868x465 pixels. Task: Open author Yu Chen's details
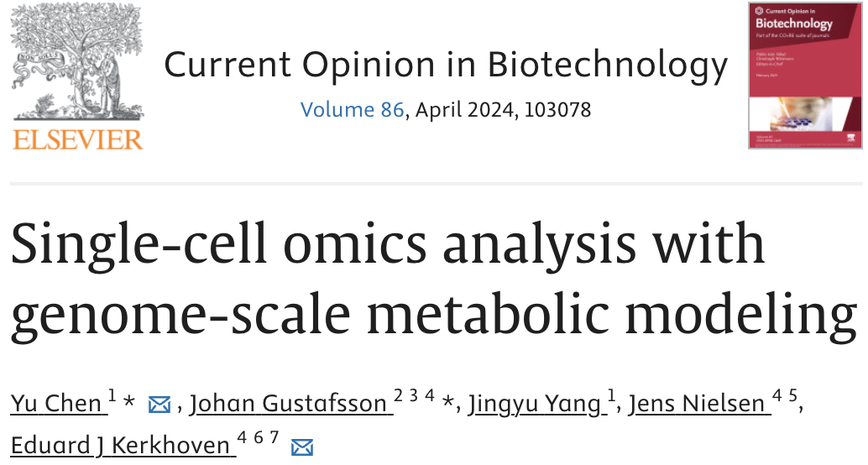pos(58,405)
